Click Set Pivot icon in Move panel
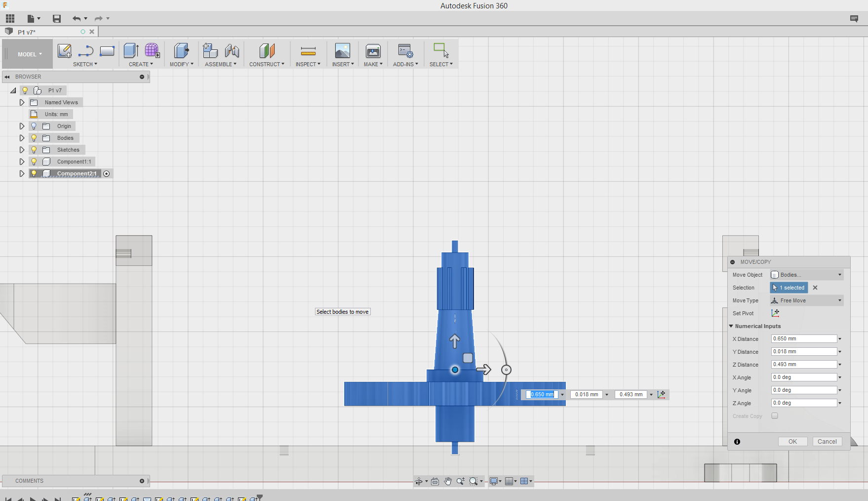 click(x=775, y=313)
